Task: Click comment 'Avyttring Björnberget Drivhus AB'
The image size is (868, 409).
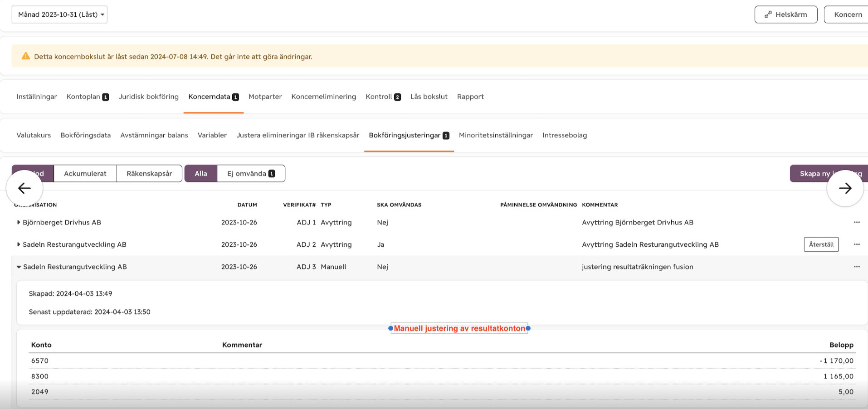Action: 638,222
